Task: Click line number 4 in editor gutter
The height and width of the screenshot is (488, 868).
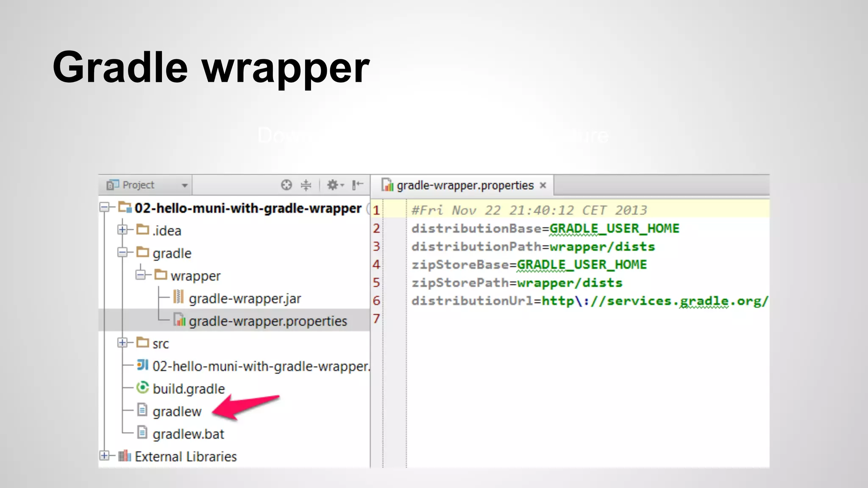Action: click(376, 265)
